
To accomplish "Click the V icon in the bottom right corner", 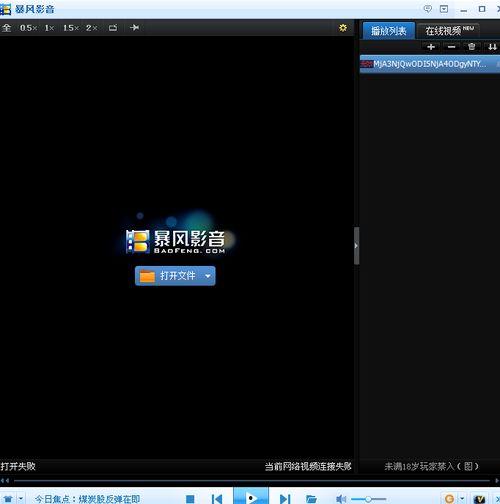I will (x=479, y=499).
